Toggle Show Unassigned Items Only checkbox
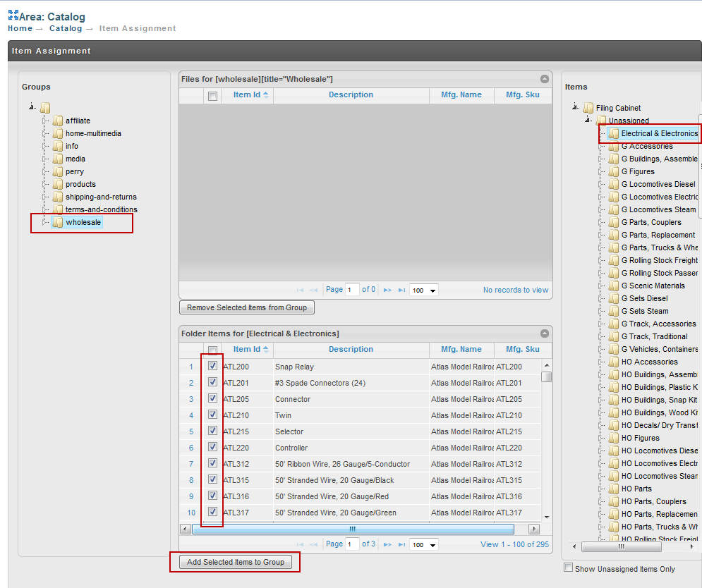This screenshot has width=702, height=588. (568, 568)
